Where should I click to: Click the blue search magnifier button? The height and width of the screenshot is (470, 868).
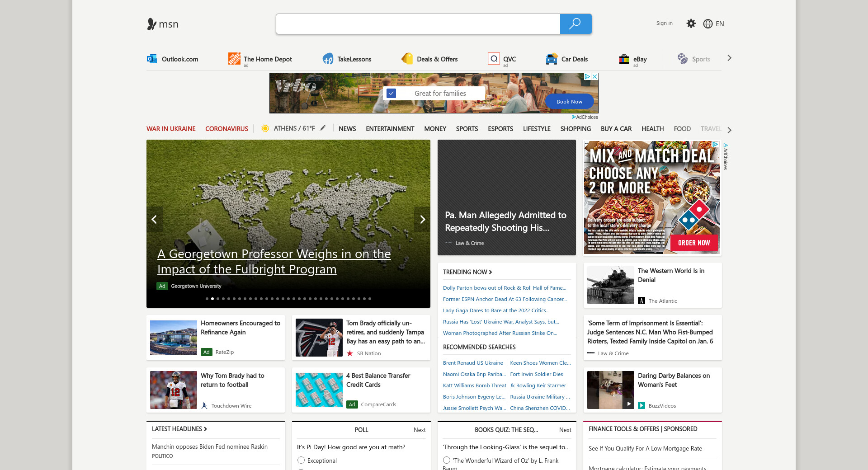click(x=575, y=24)
